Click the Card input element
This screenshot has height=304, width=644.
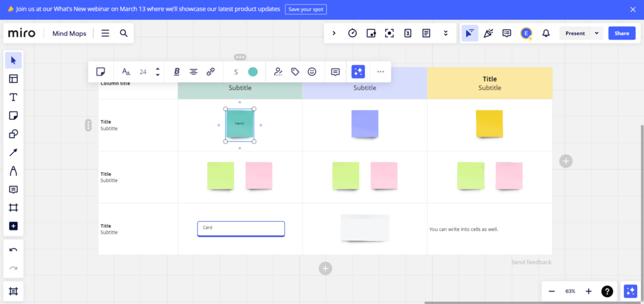[x=241, y=229]
